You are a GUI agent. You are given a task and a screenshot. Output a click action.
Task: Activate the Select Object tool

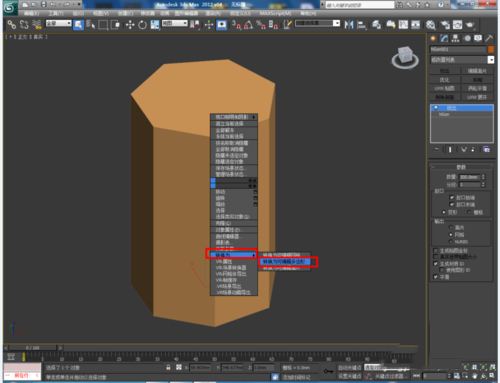(78, 24)
